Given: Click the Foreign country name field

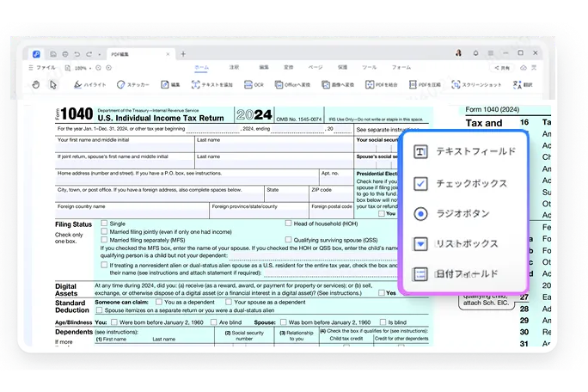Looking at the screenshot, I should pos(132,214).
